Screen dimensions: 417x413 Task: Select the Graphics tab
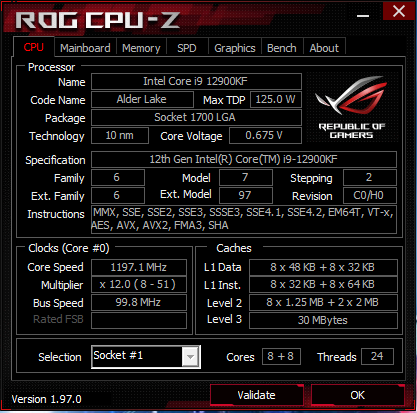pos(235,48)
